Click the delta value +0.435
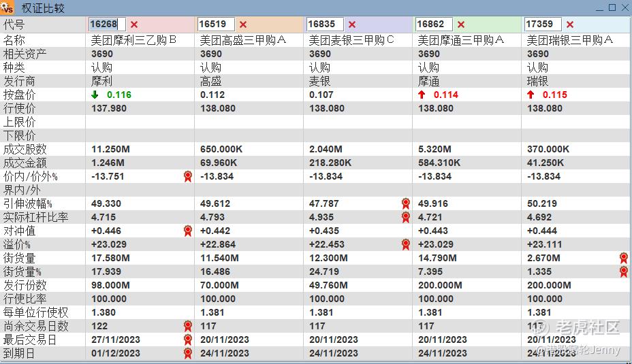This screenshot has width=632, height=364. click(x=324, y=231)
